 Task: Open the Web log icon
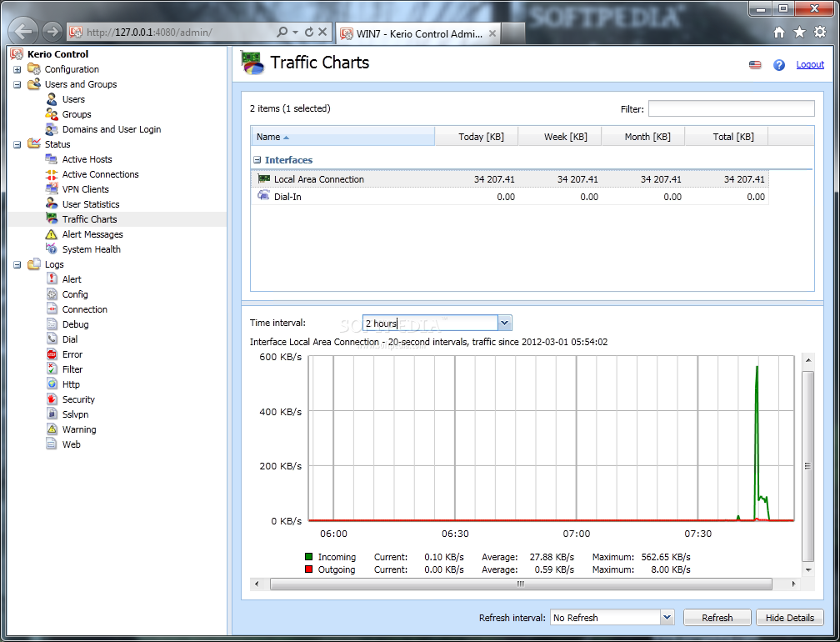click(x=52, y=444)
